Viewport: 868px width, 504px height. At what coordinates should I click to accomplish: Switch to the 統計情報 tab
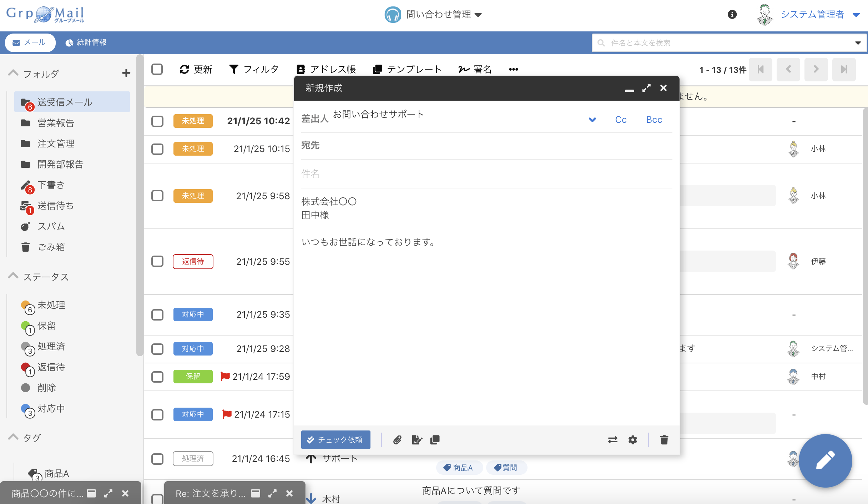[x=86, y=42]
